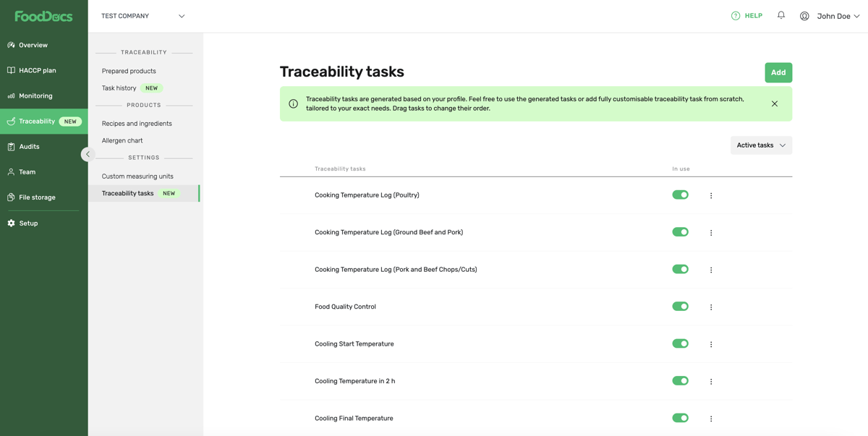This screenshot has width=868, height=436.
Task: Open the File storage section
Action: click(12, 197)
